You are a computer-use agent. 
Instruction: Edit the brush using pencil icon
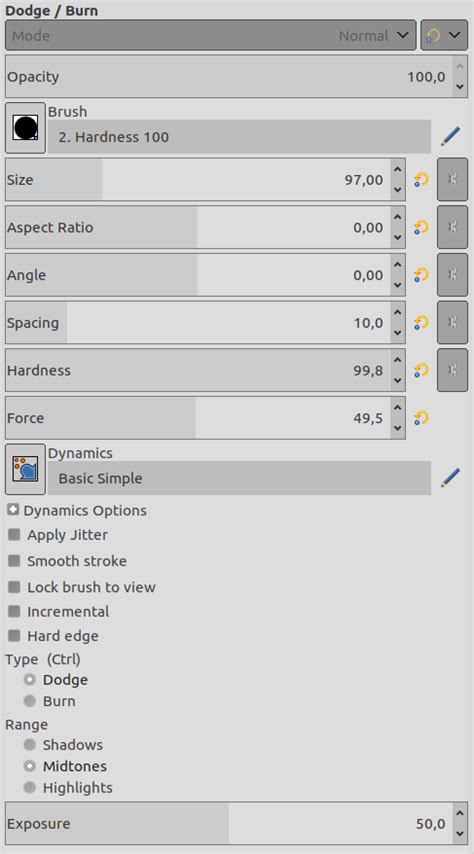(451, 136)
